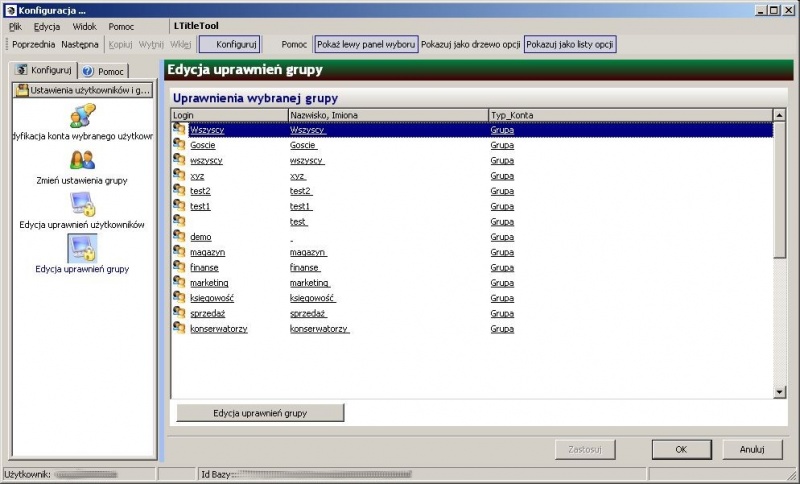The width and height of the screenshot is (800, 484).
Task: Select the magazyn login link
Action: click(207, 252)
